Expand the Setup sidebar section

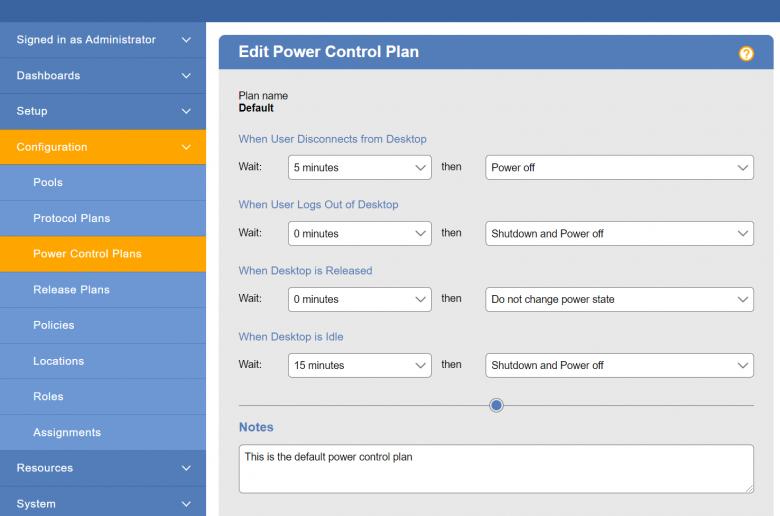coord(103,111)
